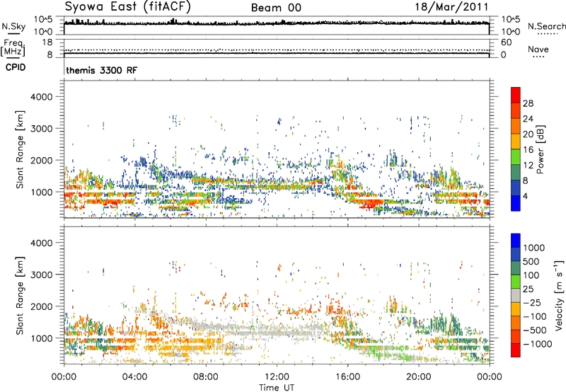
Task: Click the '12:00' time tick label
Action: pos(277,377)
